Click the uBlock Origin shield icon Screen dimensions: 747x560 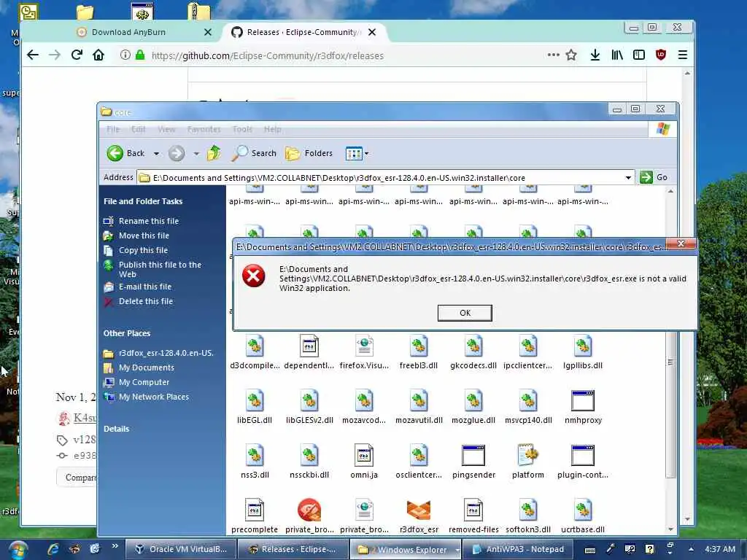pos(661,55)
